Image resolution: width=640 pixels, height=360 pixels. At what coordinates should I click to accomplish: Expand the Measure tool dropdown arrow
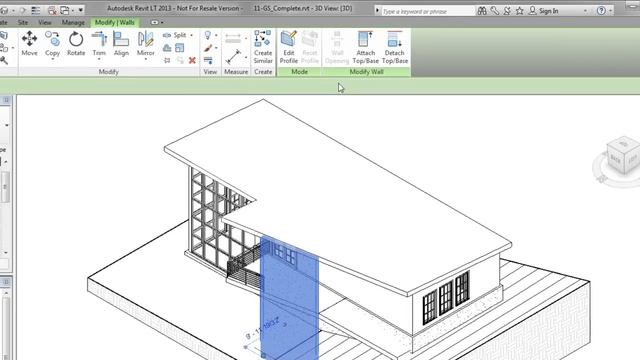tap(246, 57)
